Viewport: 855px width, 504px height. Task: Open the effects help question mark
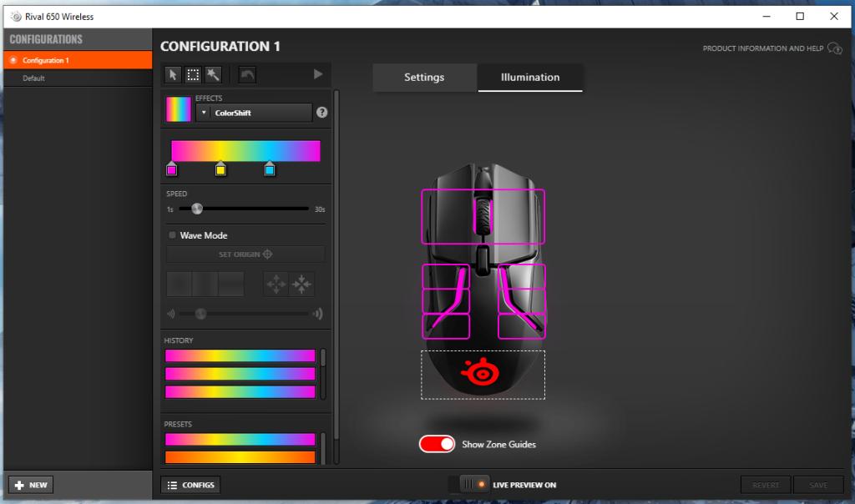(321, 113)
